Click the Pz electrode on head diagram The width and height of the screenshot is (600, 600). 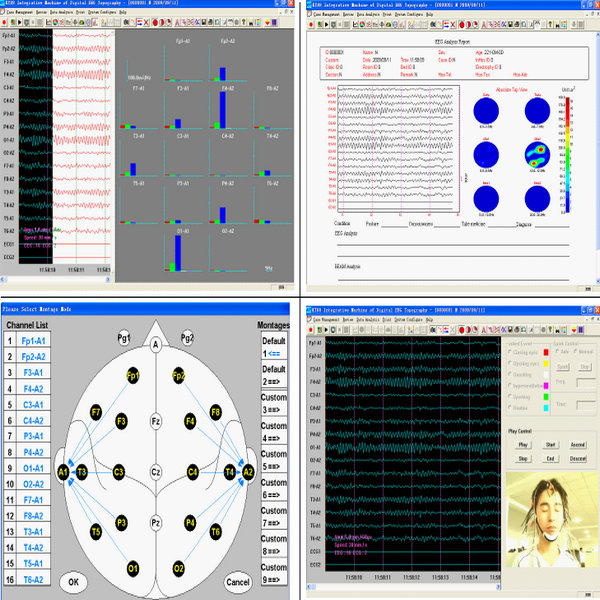click(x=156, y=522)
